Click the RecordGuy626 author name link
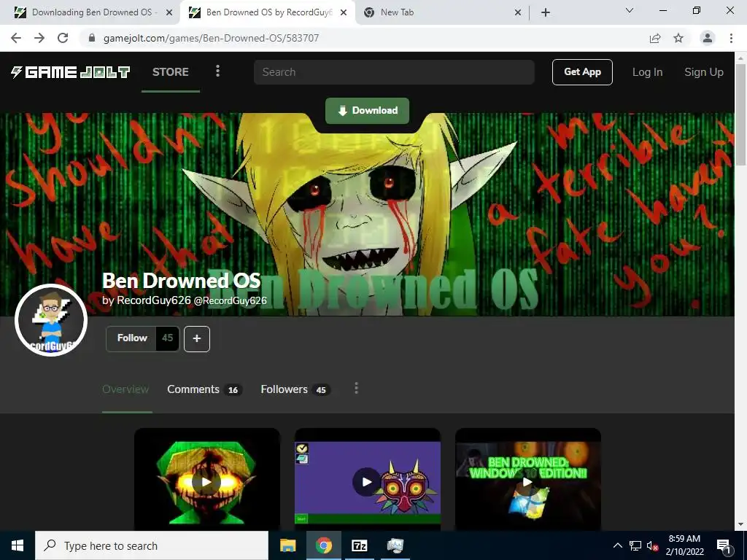747x560 pixels. [154, 300]
